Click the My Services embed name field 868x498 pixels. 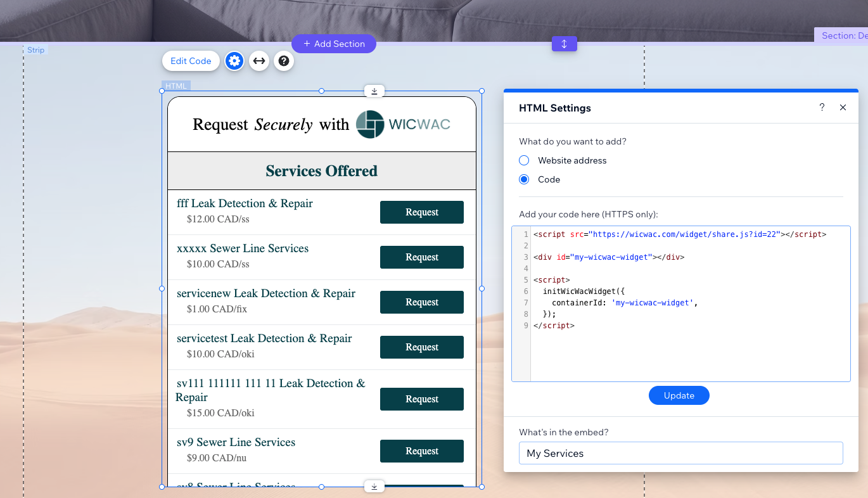680,453
